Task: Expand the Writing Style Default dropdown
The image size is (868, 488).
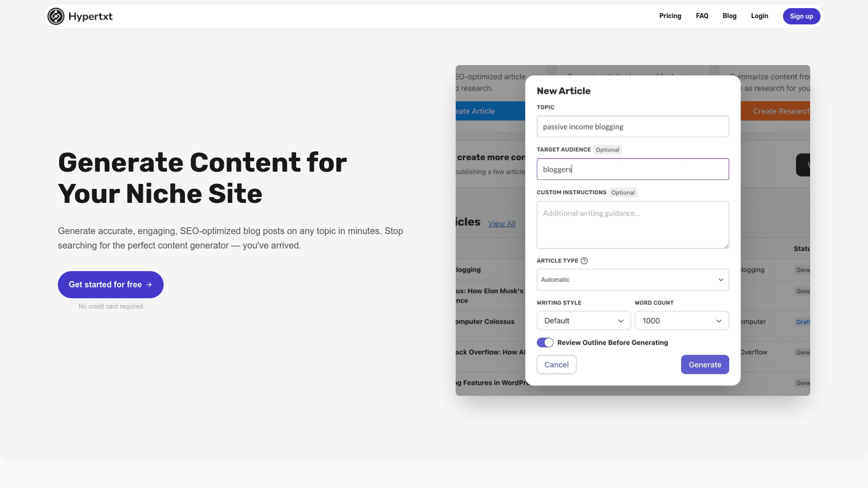Action: tap(583, 321)
